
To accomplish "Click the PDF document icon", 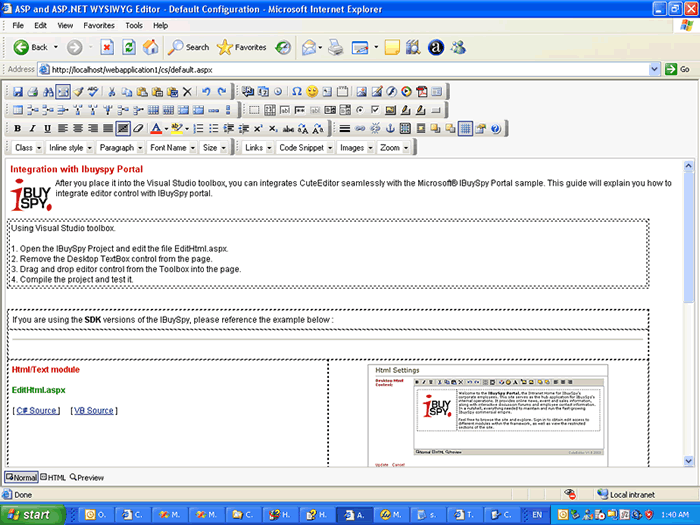I will point(422,92).
